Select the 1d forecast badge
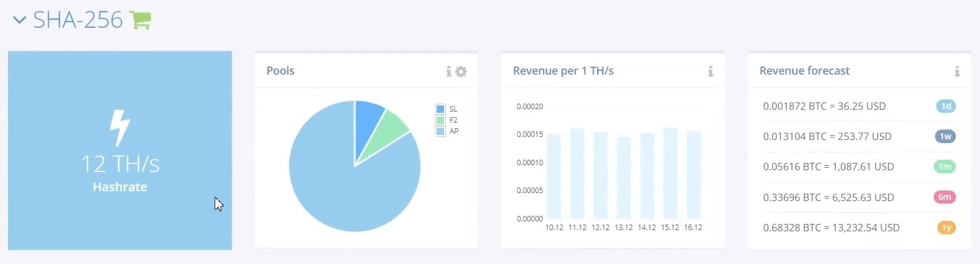 point(946,106)
